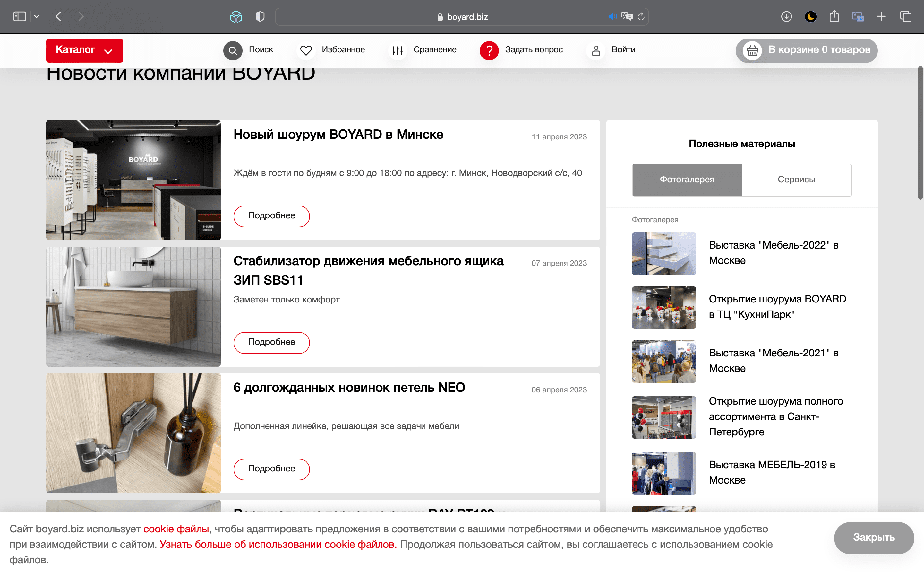The height and width of the screenshot is (578, 924).
Task: Click the Сравнение label
Action: 435,50
